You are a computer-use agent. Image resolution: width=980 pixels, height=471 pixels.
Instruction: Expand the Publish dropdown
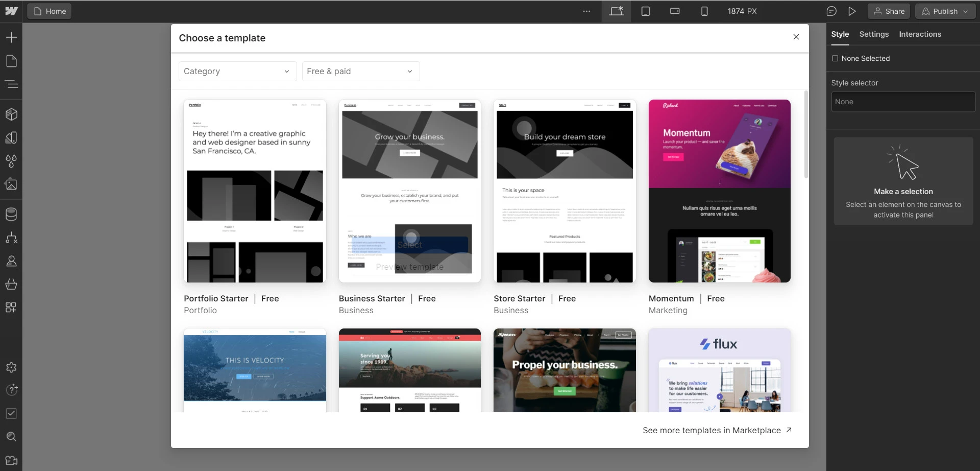point(966,11)
